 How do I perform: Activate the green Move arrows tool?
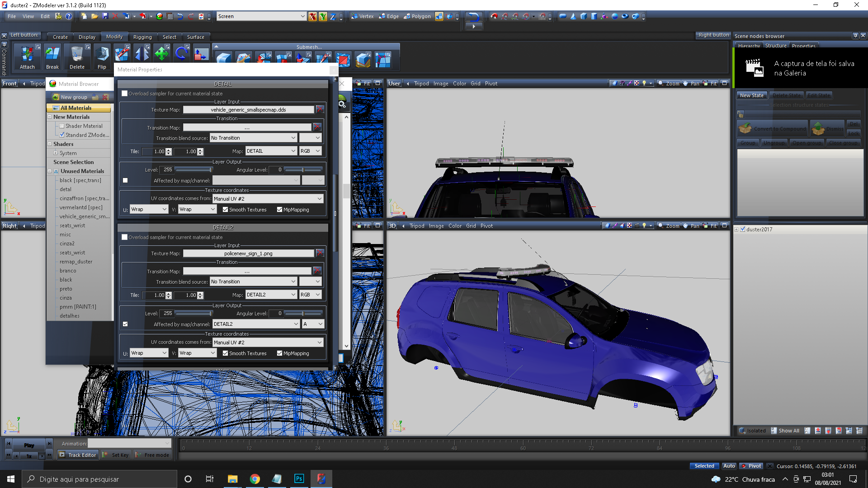coord(161,54)
